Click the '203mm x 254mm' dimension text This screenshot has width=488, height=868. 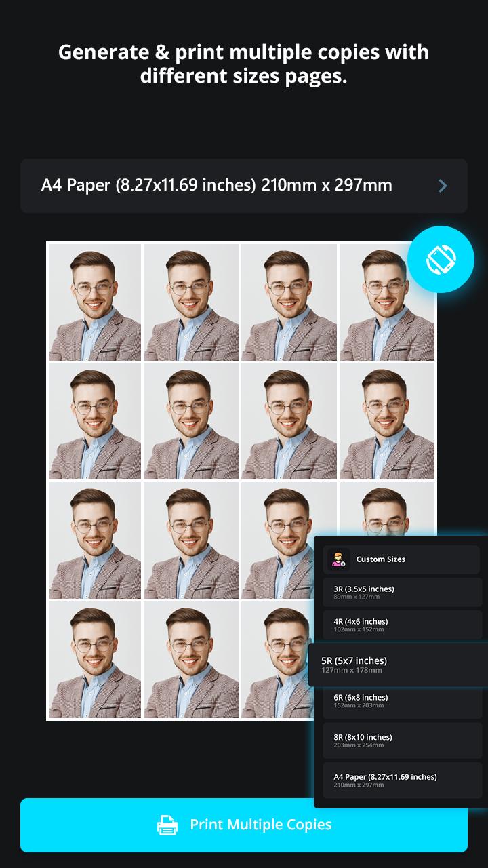tap(359, 745)
